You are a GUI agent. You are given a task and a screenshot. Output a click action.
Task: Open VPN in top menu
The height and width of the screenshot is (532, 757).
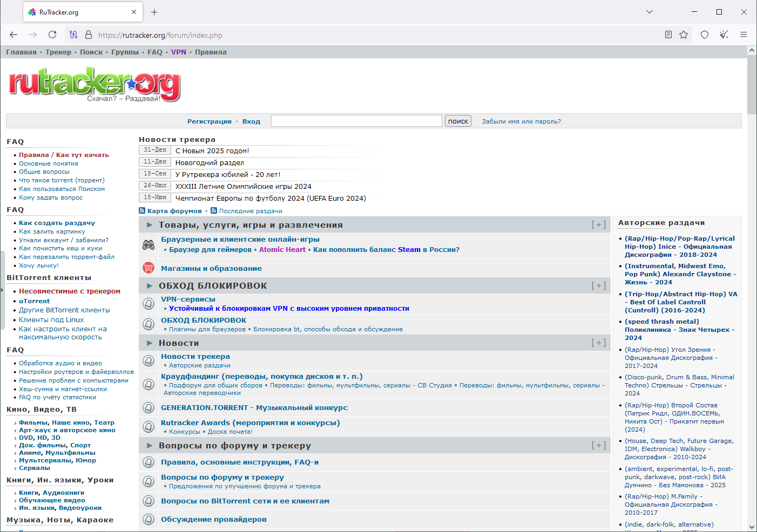179,52
